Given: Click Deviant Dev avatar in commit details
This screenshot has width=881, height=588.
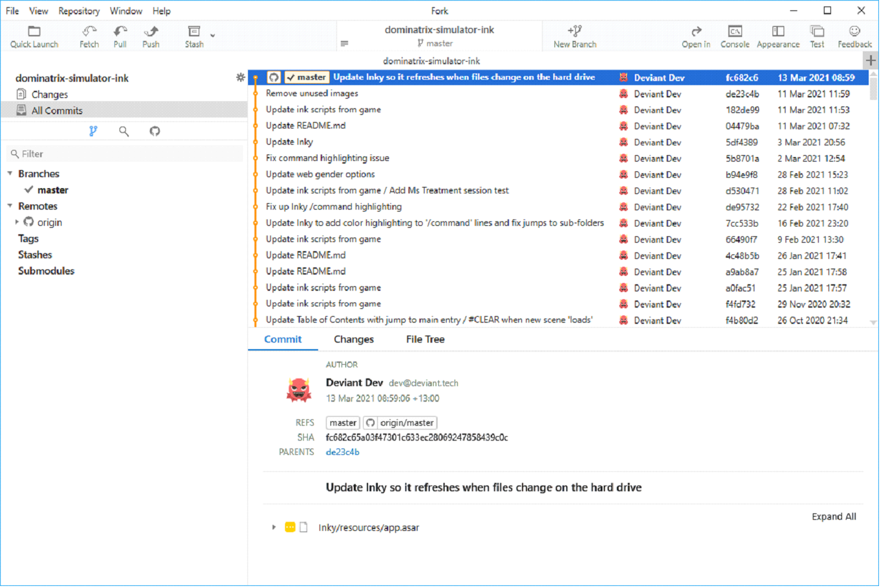Looking at the screenshot, I should click(299, 389).
